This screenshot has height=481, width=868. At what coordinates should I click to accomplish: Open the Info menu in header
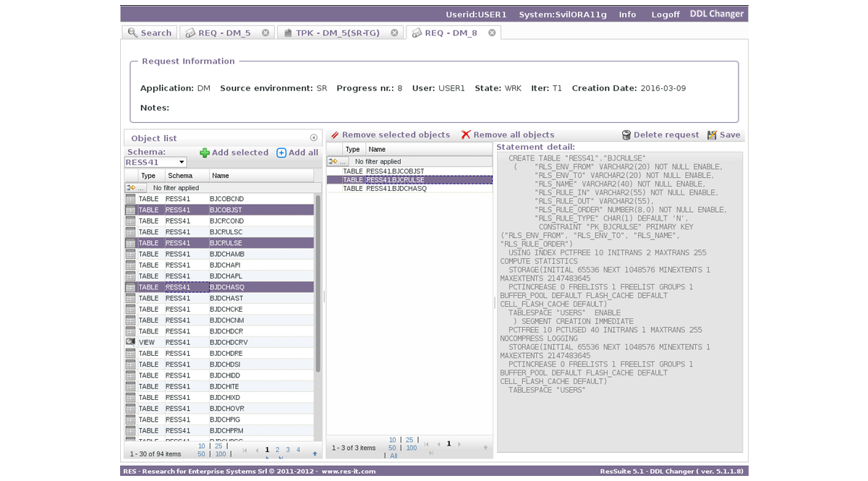[x=627, y=14]
